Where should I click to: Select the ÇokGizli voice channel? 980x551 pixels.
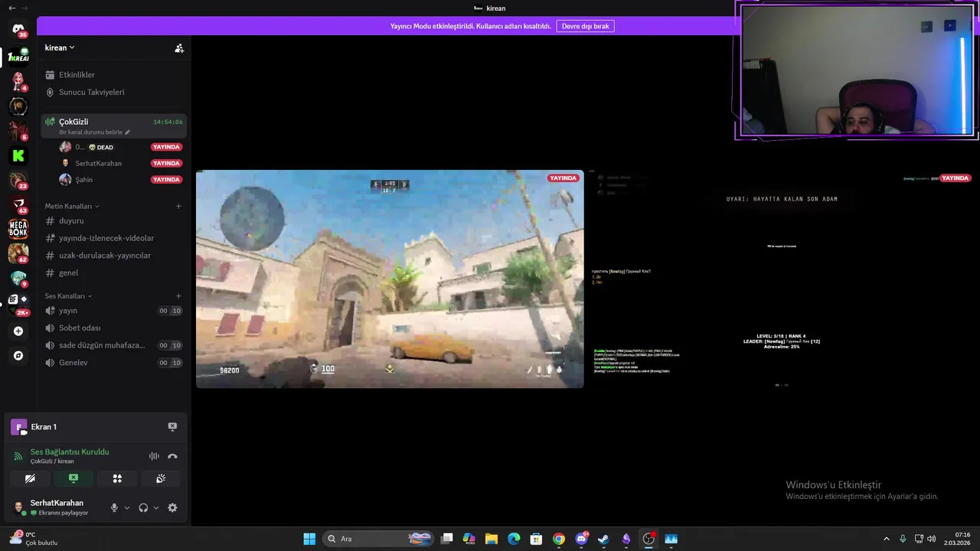click(113, 126)
